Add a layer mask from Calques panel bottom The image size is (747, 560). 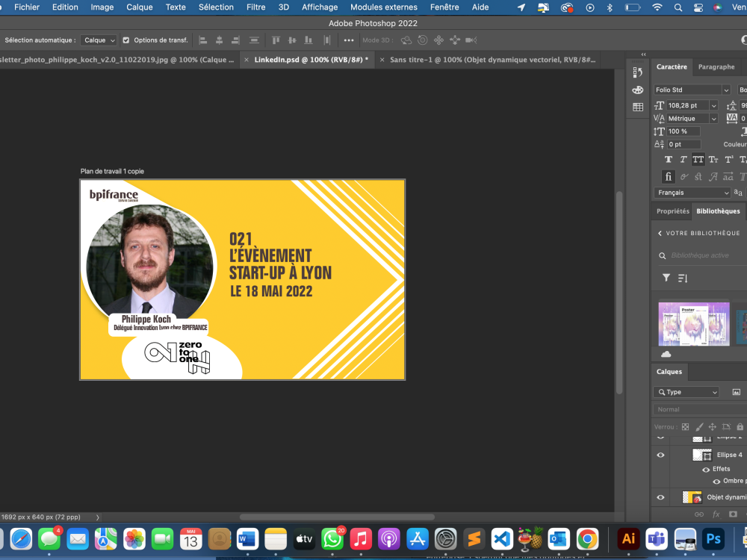coord(734,514)
